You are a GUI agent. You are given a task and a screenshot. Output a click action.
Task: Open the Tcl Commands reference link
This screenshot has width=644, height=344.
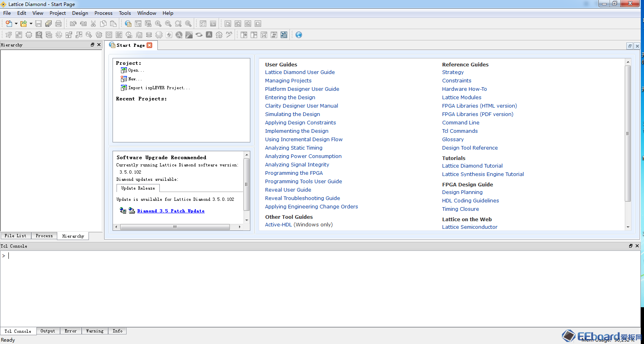pyautogui.click(x=460, y=131)
